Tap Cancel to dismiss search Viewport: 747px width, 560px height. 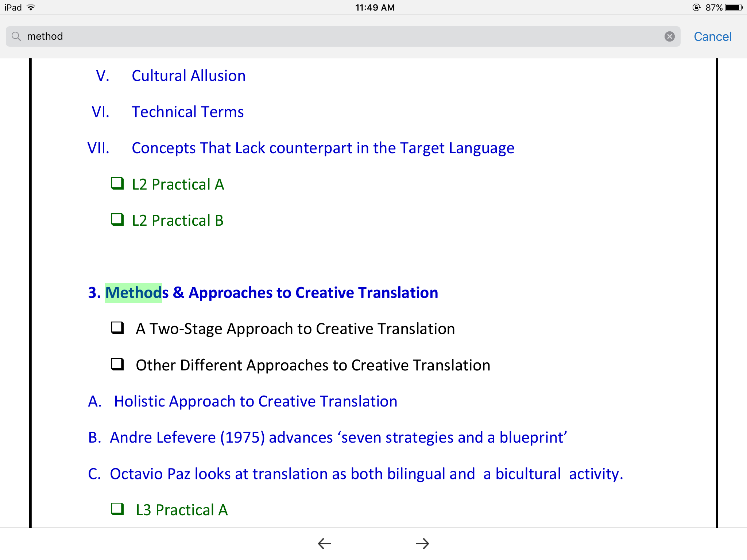[x=712, y=36]
